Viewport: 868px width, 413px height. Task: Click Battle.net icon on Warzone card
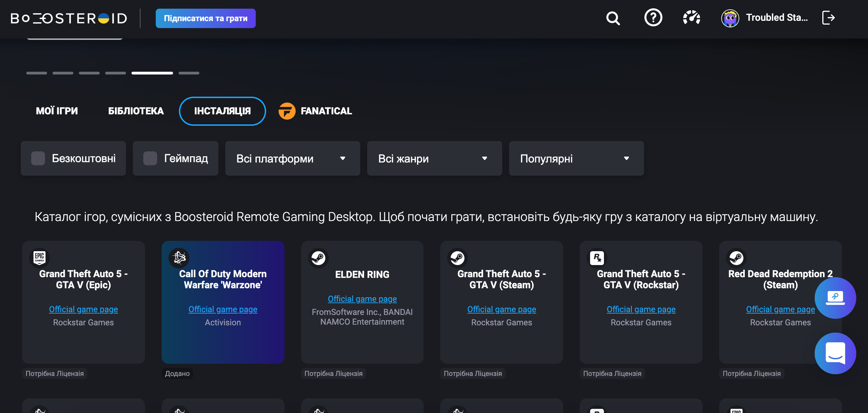click(x=179, y=258)
